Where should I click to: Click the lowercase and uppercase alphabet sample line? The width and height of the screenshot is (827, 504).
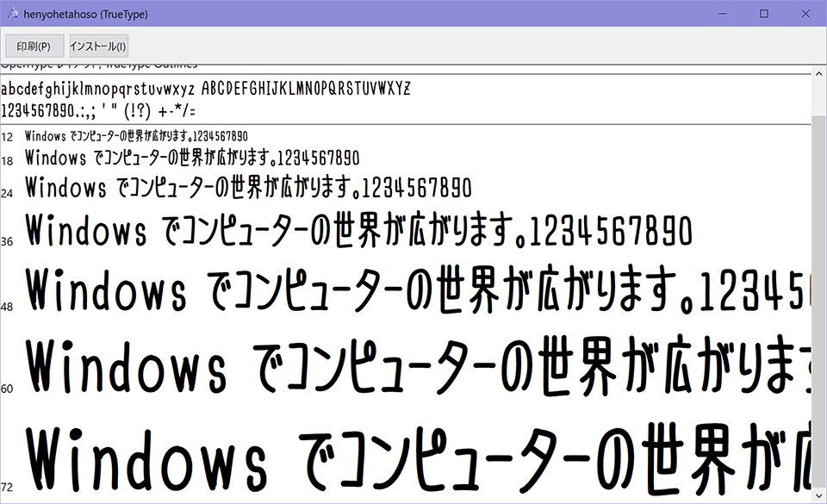206,89
